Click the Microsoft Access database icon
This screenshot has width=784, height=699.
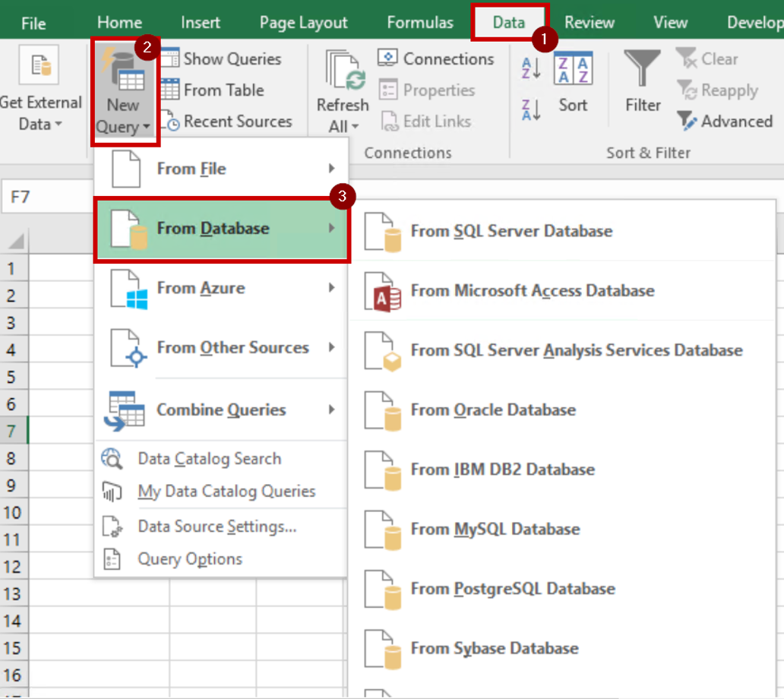382,292
